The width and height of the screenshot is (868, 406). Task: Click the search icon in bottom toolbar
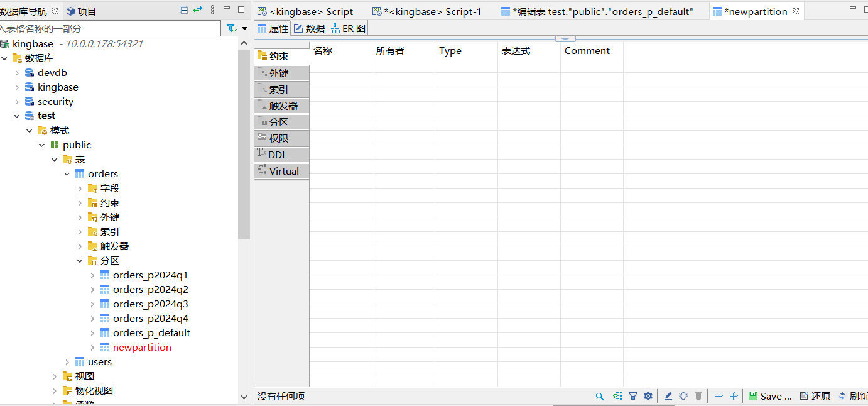600,396
